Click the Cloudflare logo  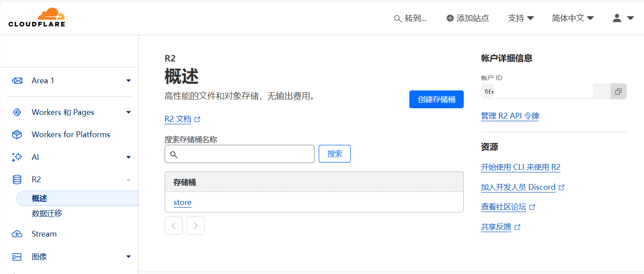[x=37, y=17]
